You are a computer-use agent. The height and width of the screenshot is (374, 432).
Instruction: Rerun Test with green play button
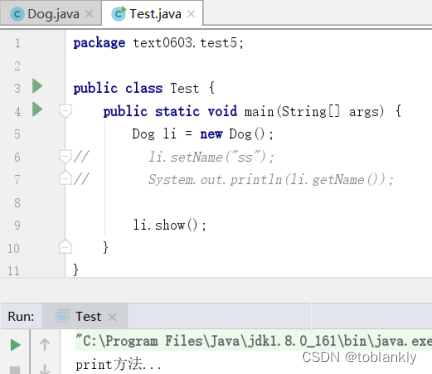pyautogui.click(x=15, y=345)
